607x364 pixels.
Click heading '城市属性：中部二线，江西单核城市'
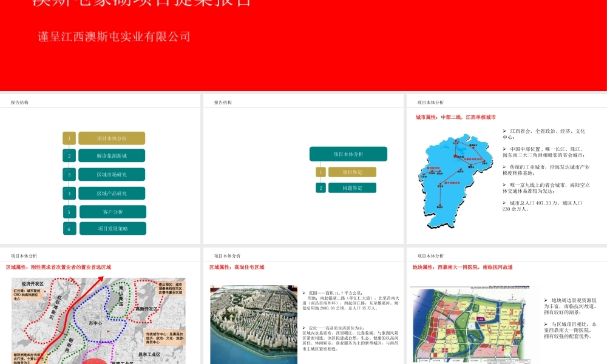click(x=456, y=117)
